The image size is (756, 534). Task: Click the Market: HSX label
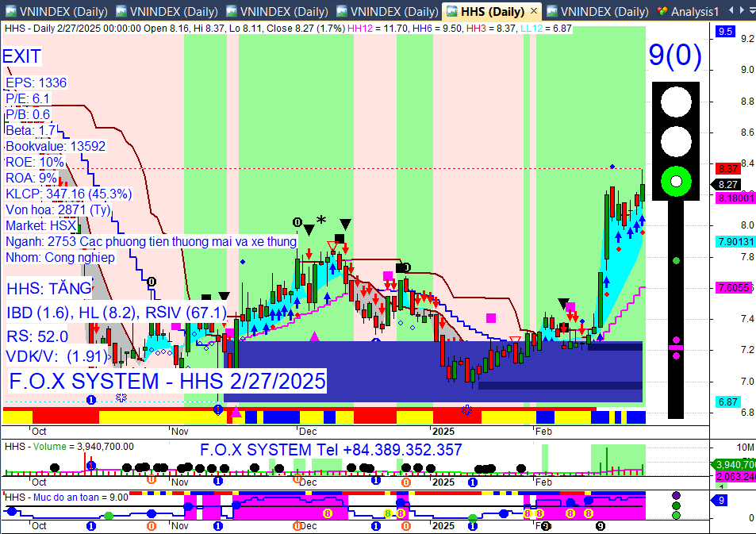(x=41, y=226)
